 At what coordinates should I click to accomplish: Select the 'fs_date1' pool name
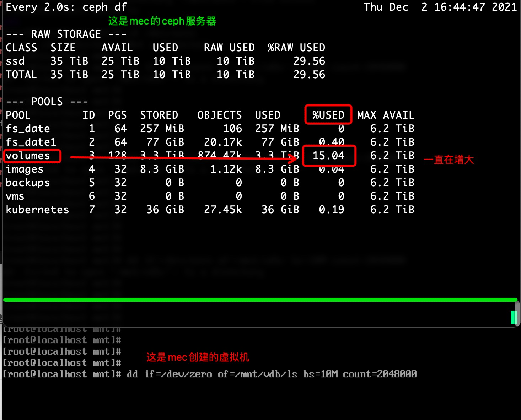tap(31, 142)
